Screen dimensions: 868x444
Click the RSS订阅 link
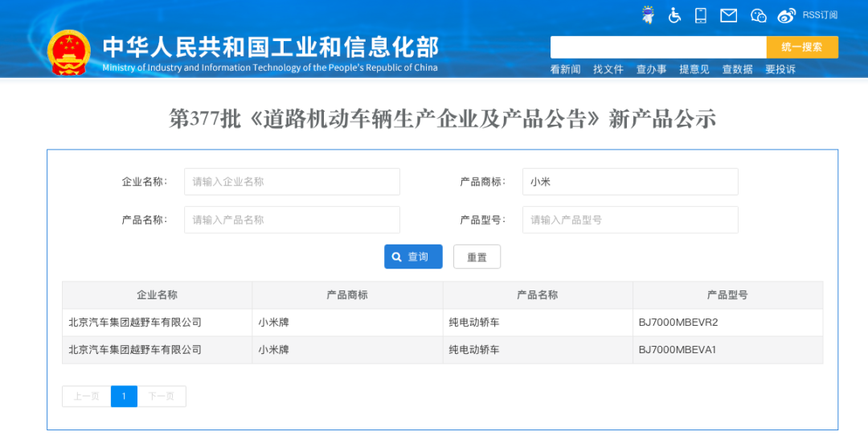point(820,15)
